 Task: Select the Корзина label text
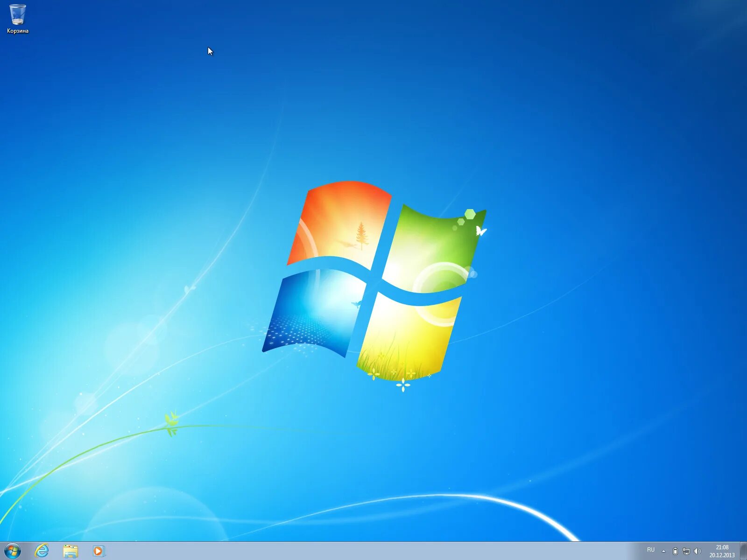coord(18,32)
